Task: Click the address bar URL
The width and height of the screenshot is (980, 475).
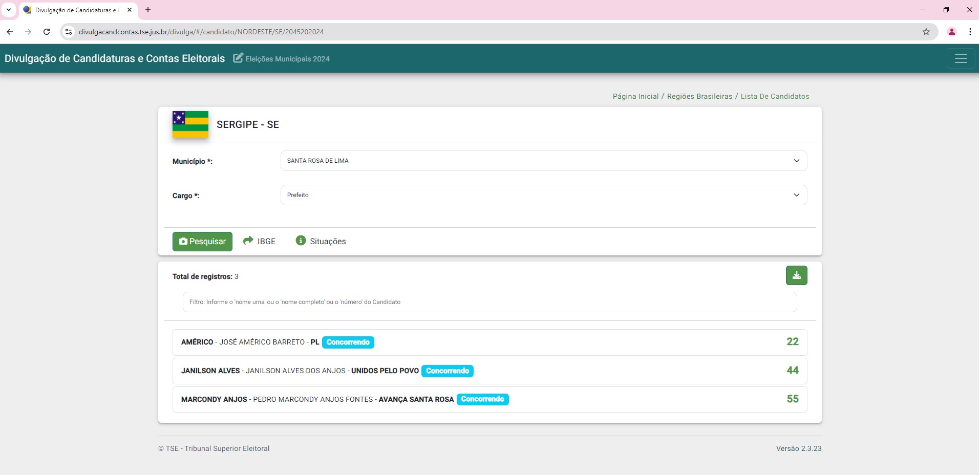Action: (201, 32)
